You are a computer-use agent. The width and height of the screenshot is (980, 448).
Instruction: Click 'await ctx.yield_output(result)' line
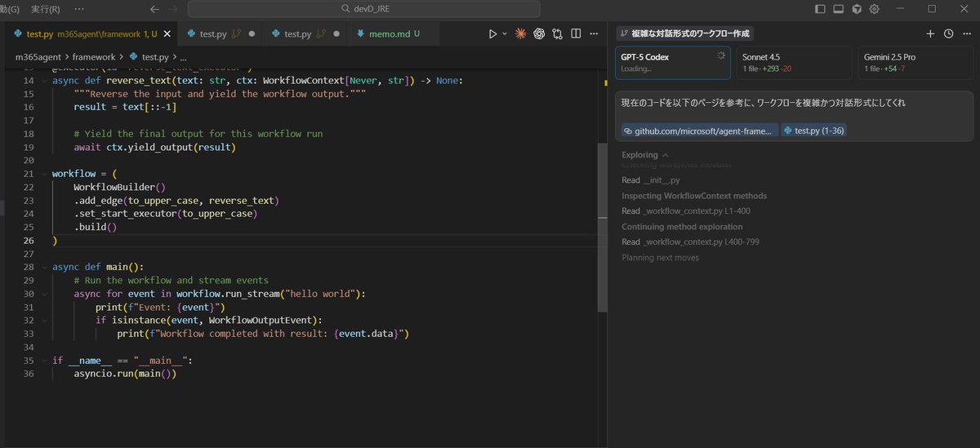[154, 147]
